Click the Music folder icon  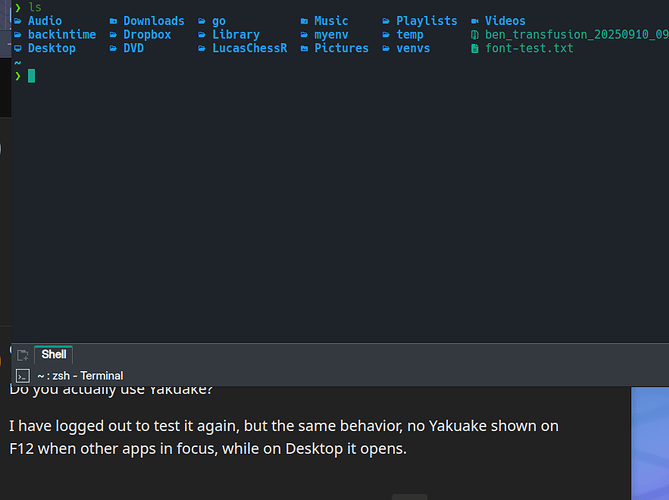(x=304, y=21)
